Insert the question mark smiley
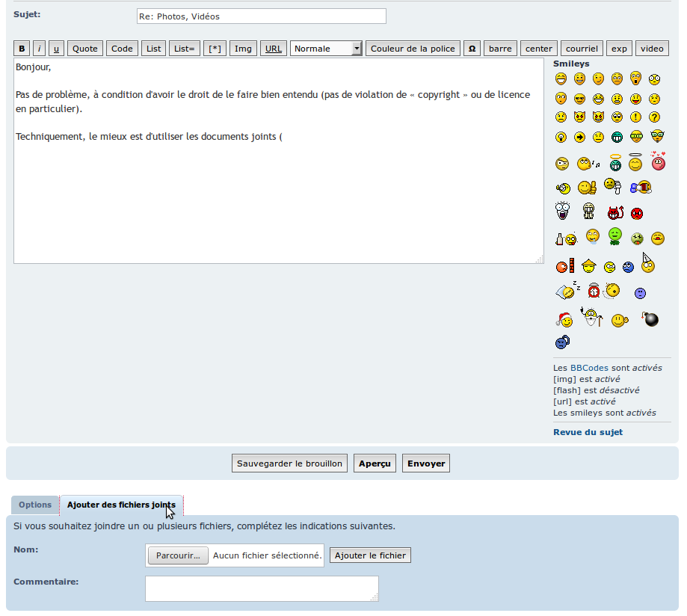The height and width of the screenshot is (616, 687). [654, 117]
